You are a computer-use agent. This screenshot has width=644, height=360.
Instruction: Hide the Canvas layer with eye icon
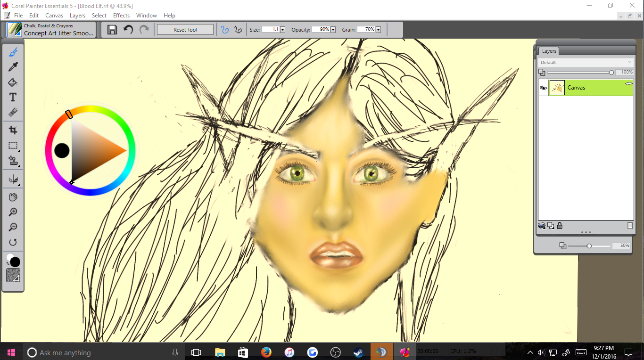point(544,88)
